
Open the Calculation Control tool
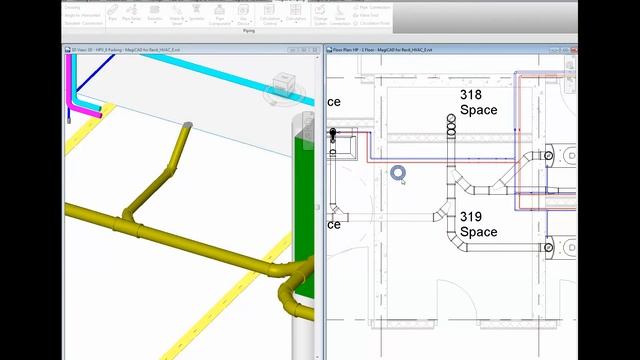pyautogui.click(x=270, y=15)
